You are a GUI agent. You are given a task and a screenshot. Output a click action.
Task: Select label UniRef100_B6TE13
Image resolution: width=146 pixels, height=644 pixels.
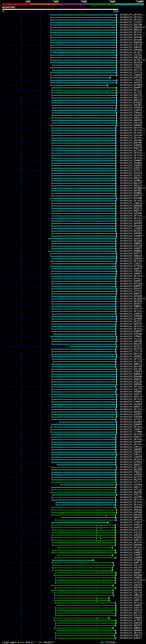click(x=131, y=347)
